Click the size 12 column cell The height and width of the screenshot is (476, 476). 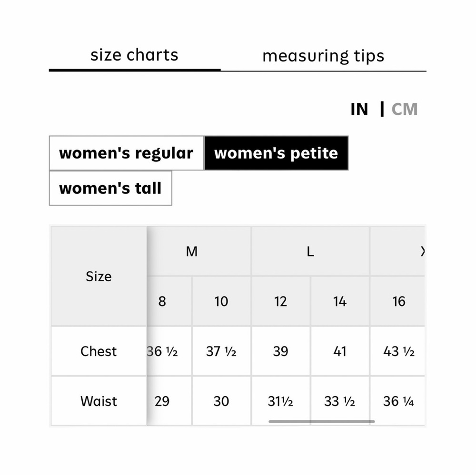pyautogui.click(x=281, y=301)
